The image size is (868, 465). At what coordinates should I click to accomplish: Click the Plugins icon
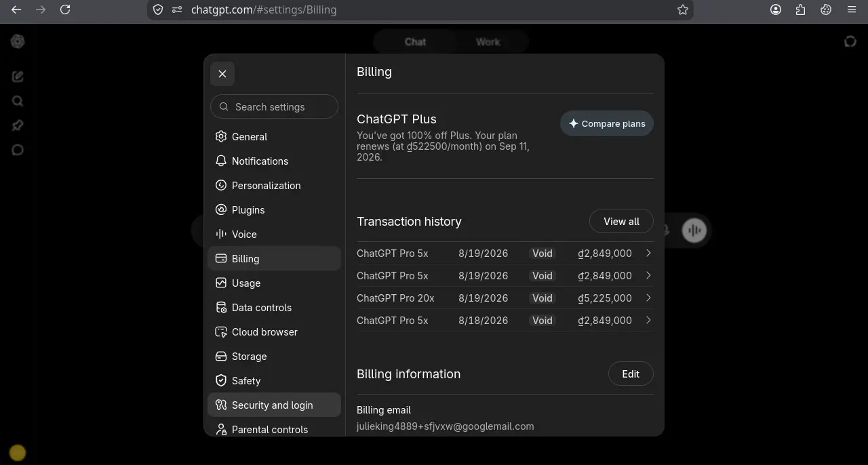point(220,209)
